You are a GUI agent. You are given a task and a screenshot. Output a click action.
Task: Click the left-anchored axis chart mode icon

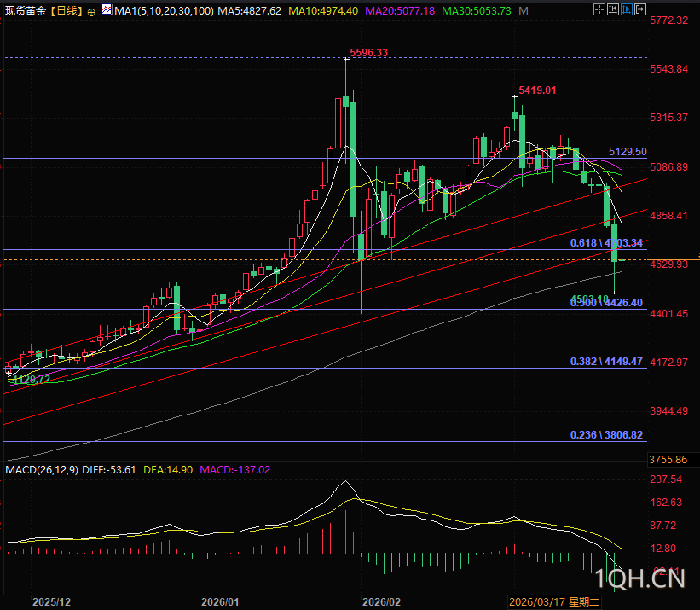[613, 9]
